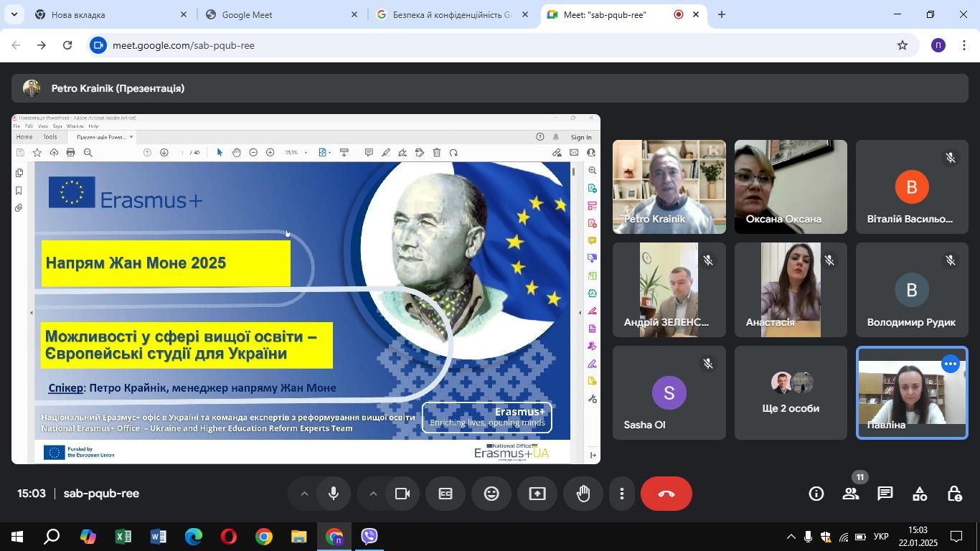
Task: Click the present screen icon
Action: coord(537,494)
